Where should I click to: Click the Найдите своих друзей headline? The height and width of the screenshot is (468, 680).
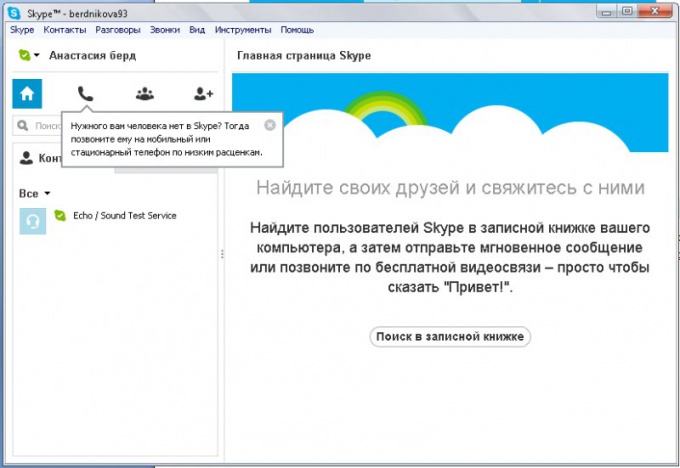[450, 188]
